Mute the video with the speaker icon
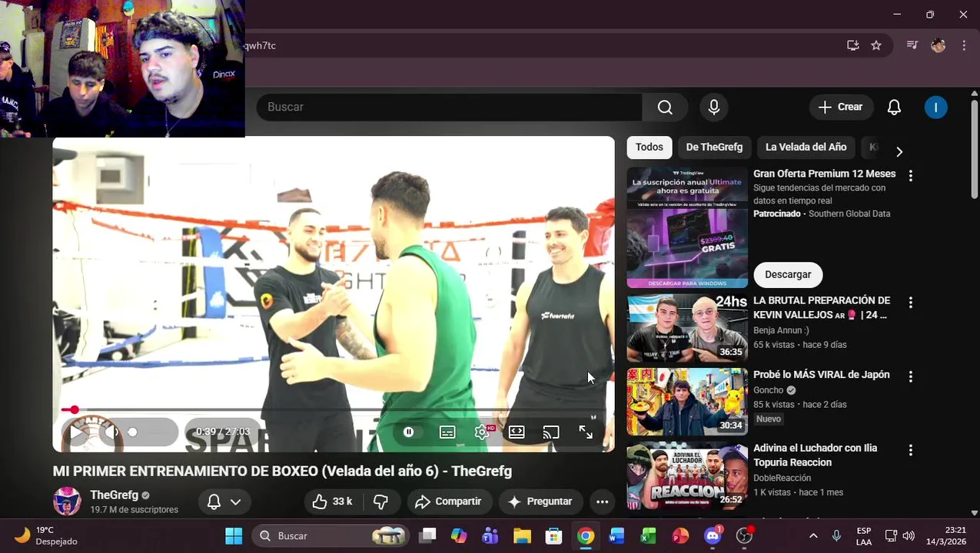This screenshot has width=980, height=553. pyautogui.click(x=112, y=432)
